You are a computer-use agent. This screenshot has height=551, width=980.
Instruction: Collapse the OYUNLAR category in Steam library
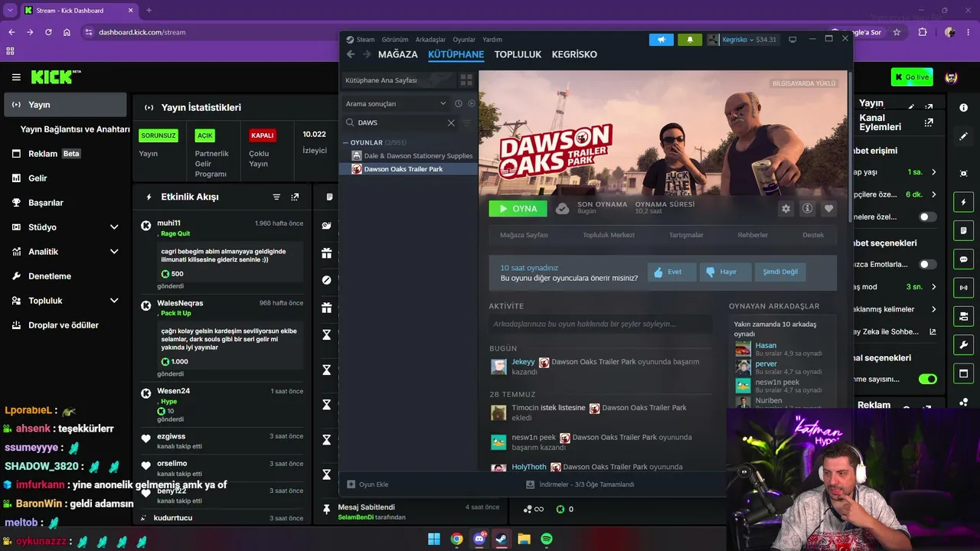tap(346, 142)
